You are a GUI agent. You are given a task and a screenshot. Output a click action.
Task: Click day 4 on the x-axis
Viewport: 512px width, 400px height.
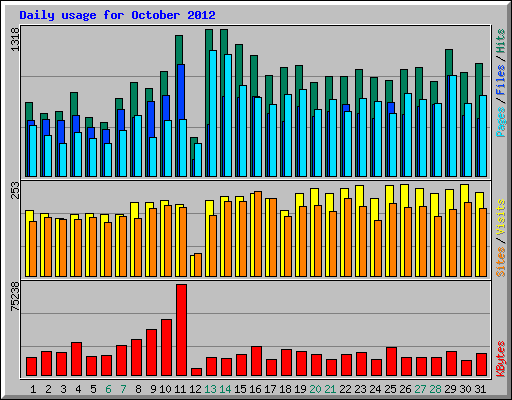pyautogui.click(x=78, y=389)
